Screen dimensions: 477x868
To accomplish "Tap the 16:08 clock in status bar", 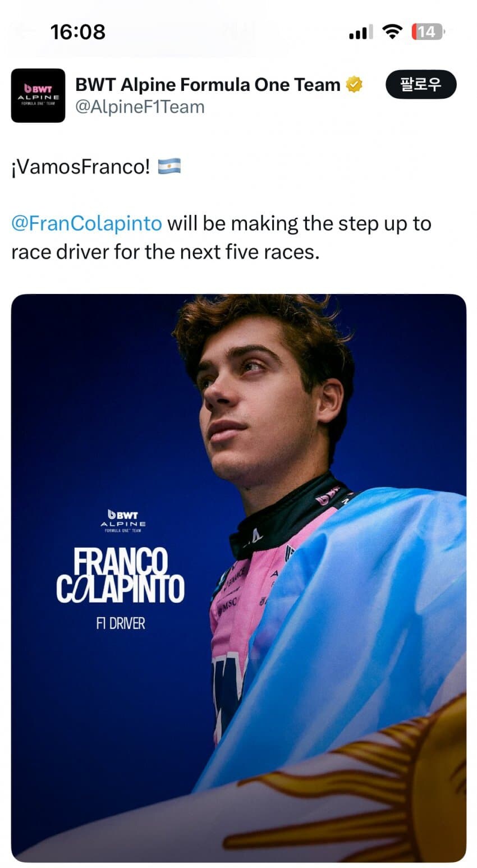I will [78, 32].
